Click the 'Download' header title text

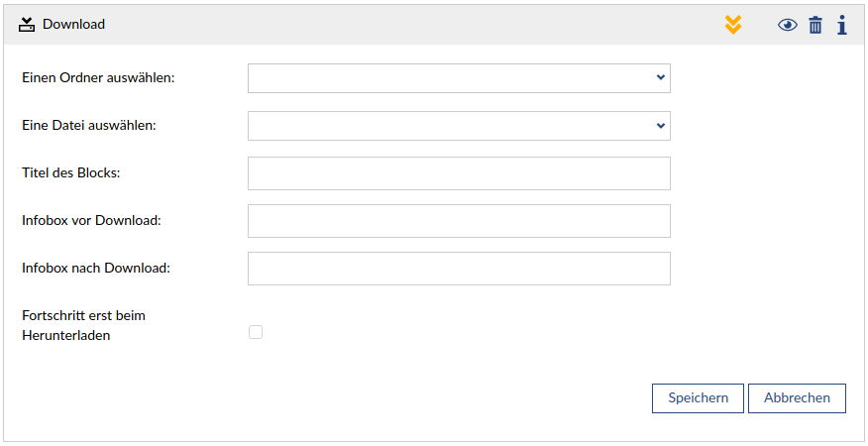pos(73,24)
